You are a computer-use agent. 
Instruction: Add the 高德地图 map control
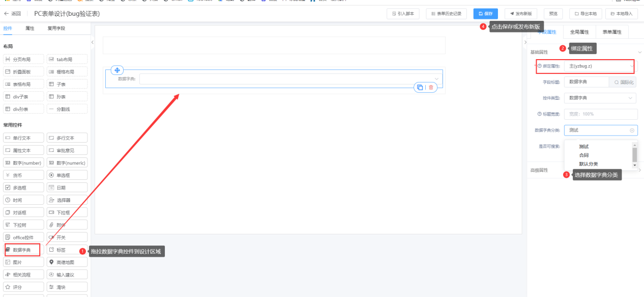coord(67,262)
